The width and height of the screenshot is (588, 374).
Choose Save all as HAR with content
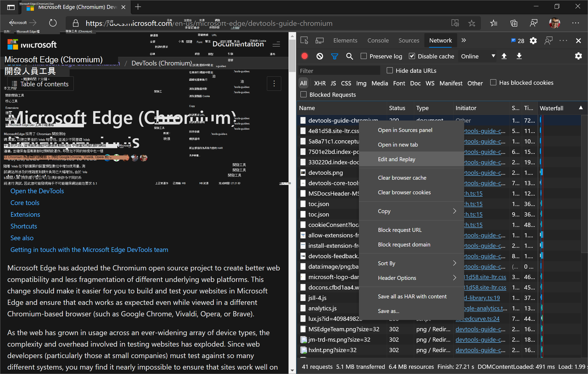click(411, 296)
